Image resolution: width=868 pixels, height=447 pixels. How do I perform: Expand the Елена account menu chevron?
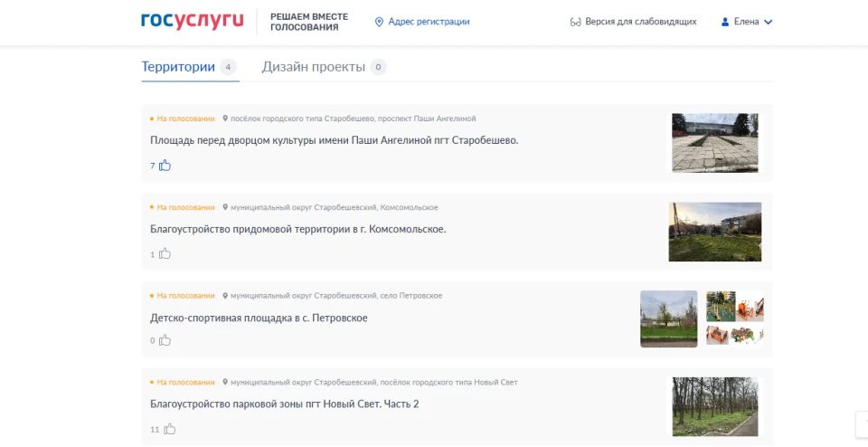click(769, 22)
